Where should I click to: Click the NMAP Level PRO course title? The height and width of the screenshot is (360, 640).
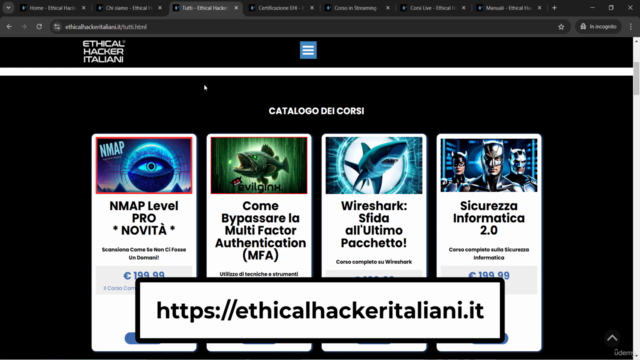coord(144,218)
